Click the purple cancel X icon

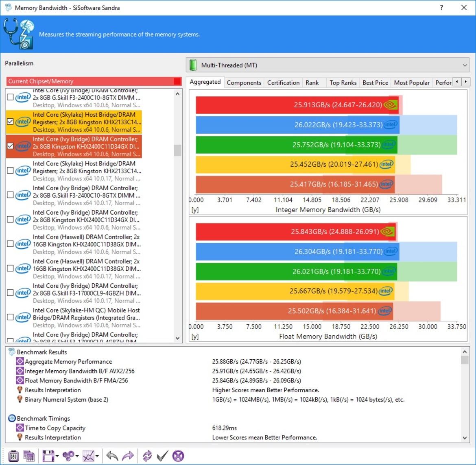click(178, 456)
